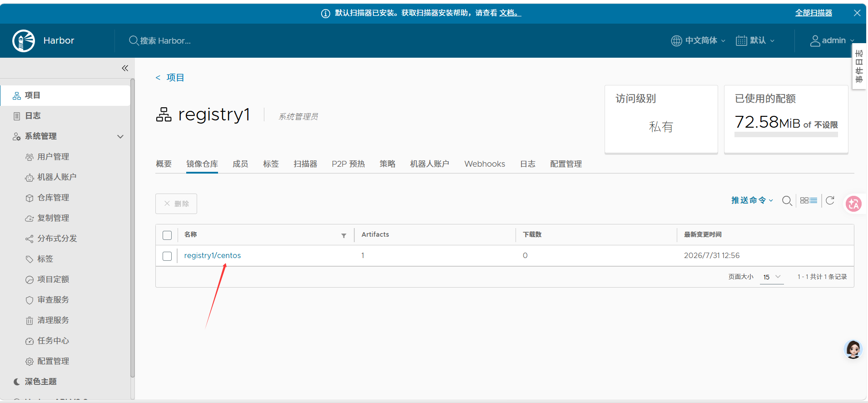Click the 删除 button
The width and height of the screenshot is (868, 403).
176,204
